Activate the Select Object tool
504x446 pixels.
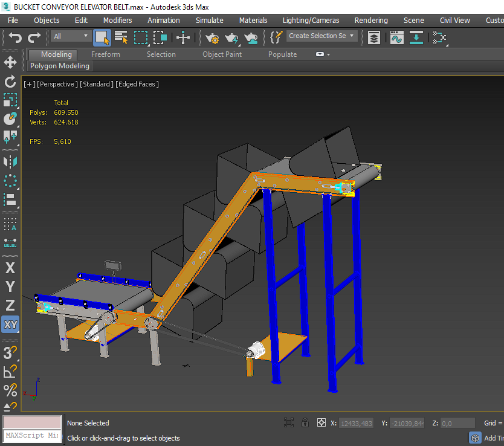tap(102, 37)
